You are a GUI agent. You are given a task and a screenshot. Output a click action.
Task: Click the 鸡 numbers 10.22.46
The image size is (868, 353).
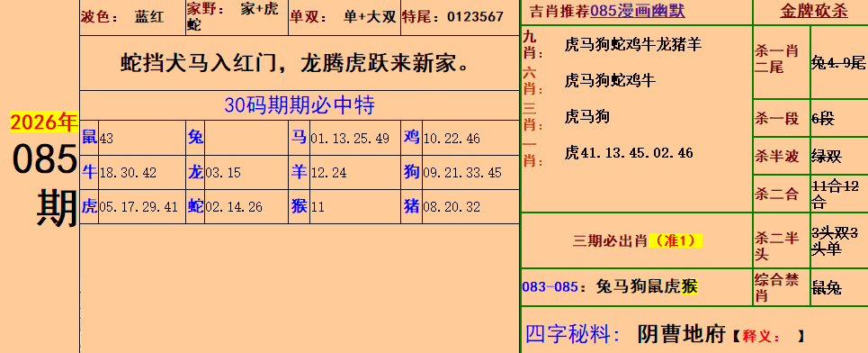452,139
